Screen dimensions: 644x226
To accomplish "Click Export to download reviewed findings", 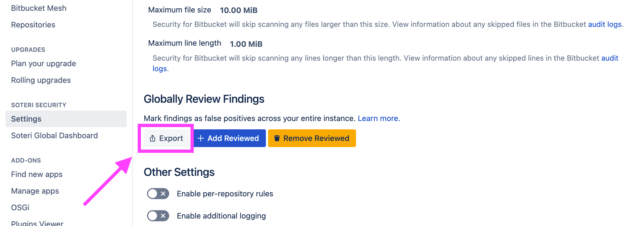I will click(167, 138).
